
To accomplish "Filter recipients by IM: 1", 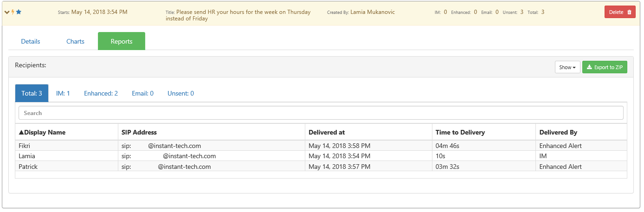I will point(63,93).
